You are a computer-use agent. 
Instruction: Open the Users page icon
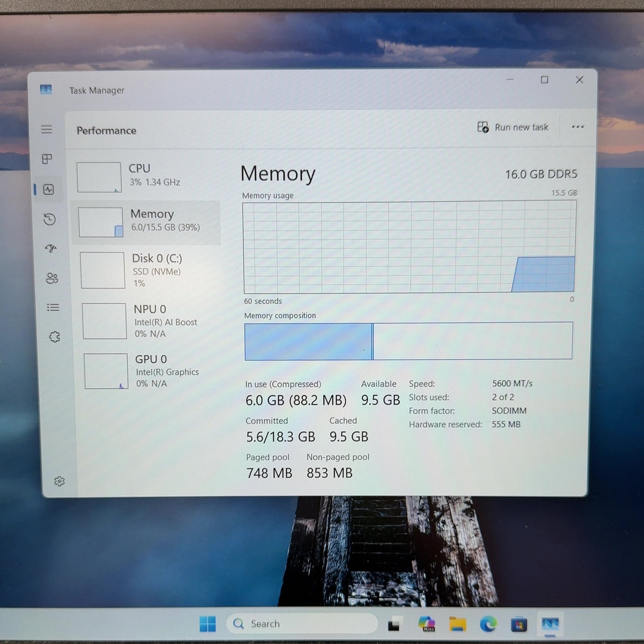coord(52,278)
